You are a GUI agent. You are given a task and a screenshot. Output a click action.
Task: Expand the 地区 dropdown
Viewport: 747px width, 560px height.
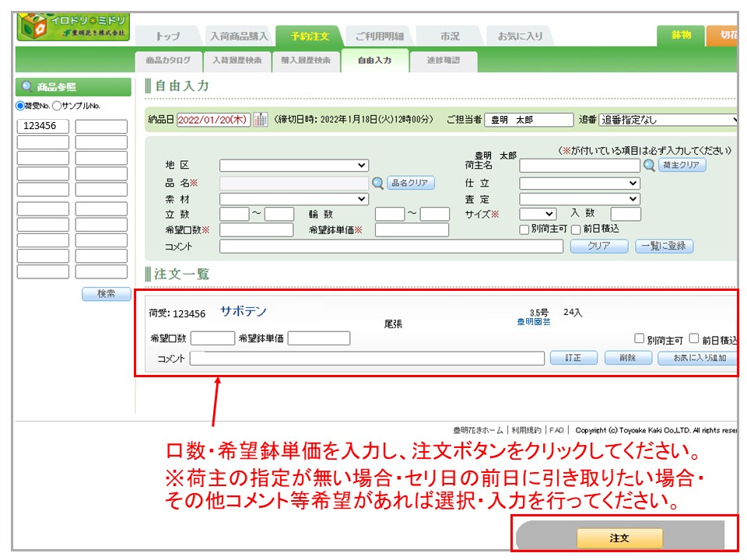293,165
